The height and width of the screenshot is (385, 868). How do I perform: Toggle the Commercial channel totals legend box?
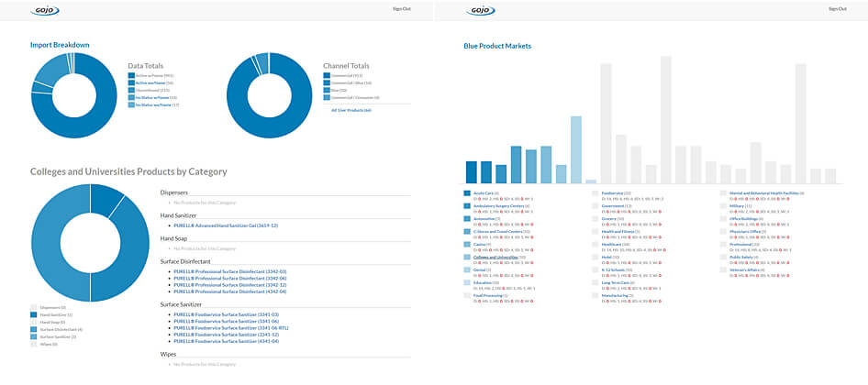(x=327, y=76)
